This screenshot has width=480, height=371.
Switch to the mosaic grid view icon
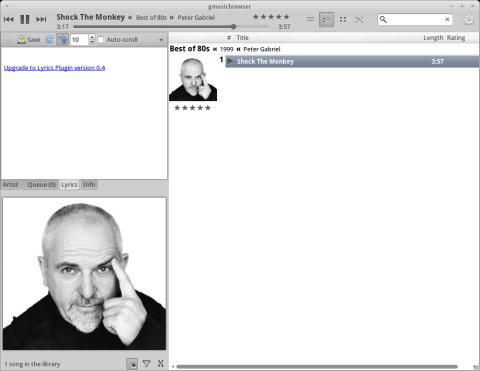pos(343,19)
